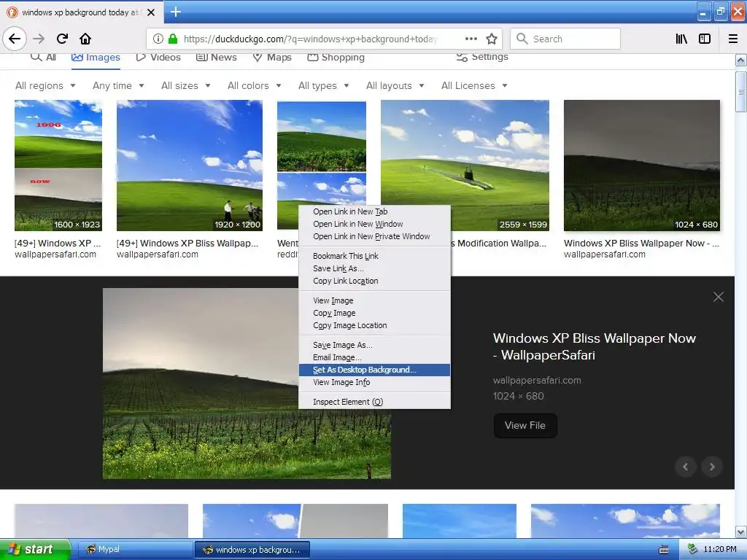This screenshot has width=747, height=560.
Task: Choose Open Link in New Window
Action: click(374, 224)
